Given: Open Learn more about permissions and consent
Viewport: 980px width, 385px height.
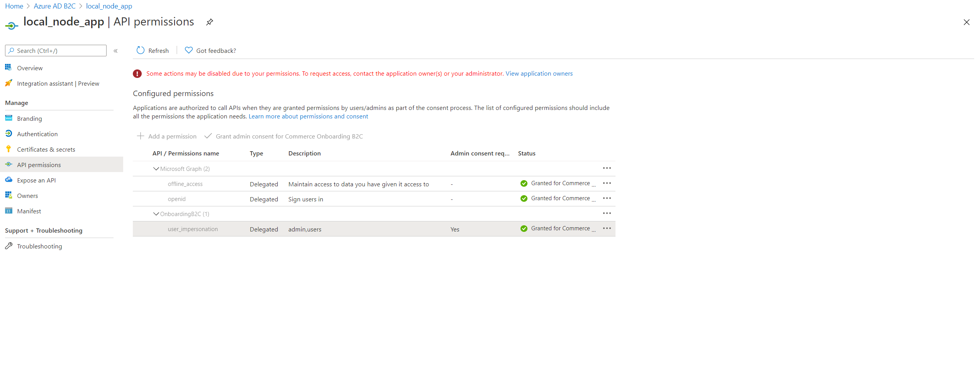Looking at the screenshot, I should (x=308, y=116).
